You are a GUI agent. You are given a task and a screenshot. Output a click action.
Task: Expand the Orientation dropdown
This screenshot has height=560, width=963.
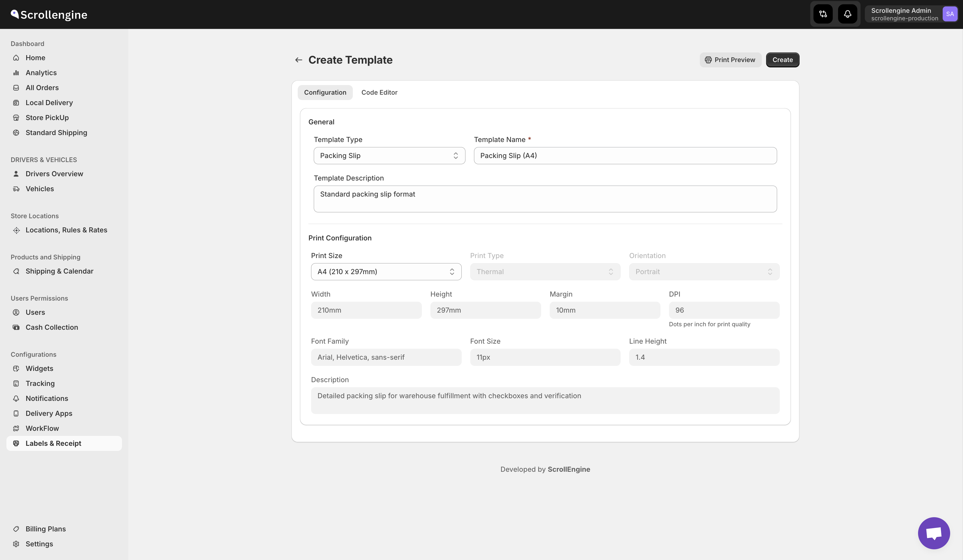(704, 272)
